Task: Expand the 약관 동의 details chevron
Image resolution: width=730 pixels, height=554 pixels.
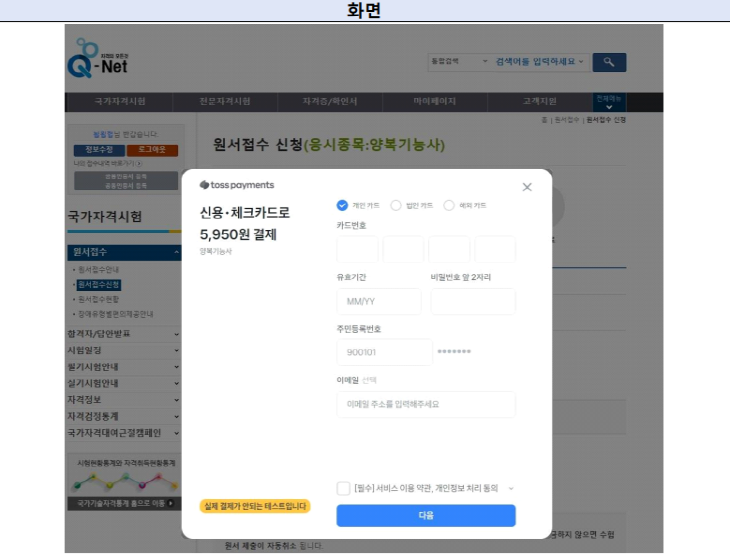Action: pyautogui.click(x=511, y=488)
